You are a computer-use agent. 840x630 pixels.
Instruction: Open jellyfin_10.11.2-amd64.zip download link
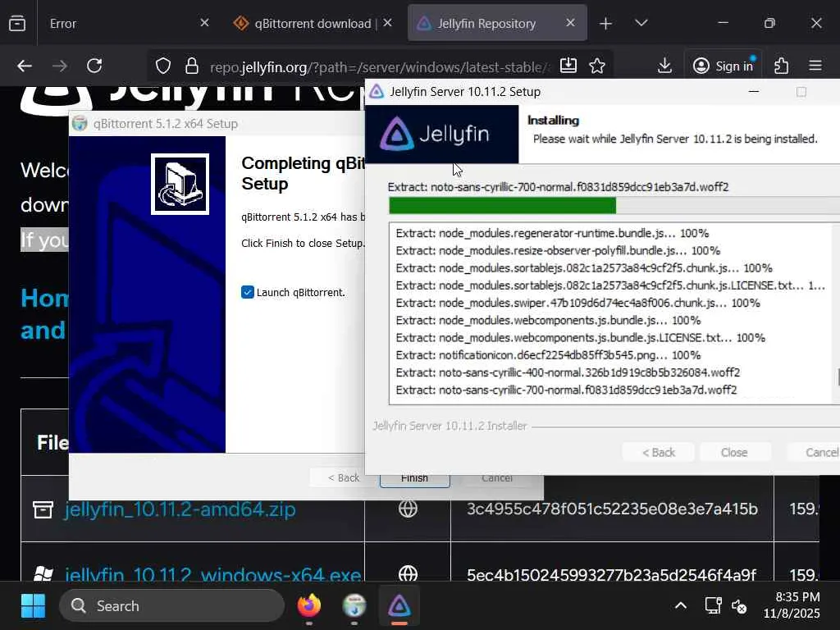(180, 509)
